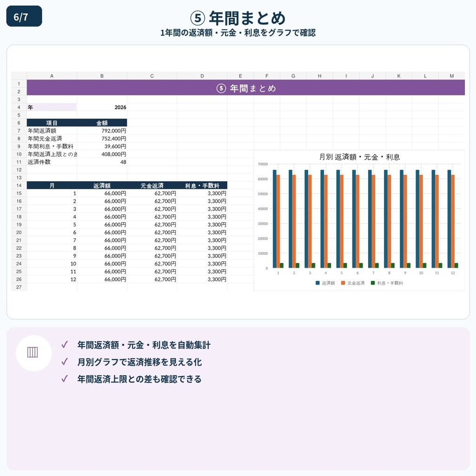This screenshot has width=476, height=476.
Task: Click the 返済件数 label cell
Action: (x=52, y=162)
